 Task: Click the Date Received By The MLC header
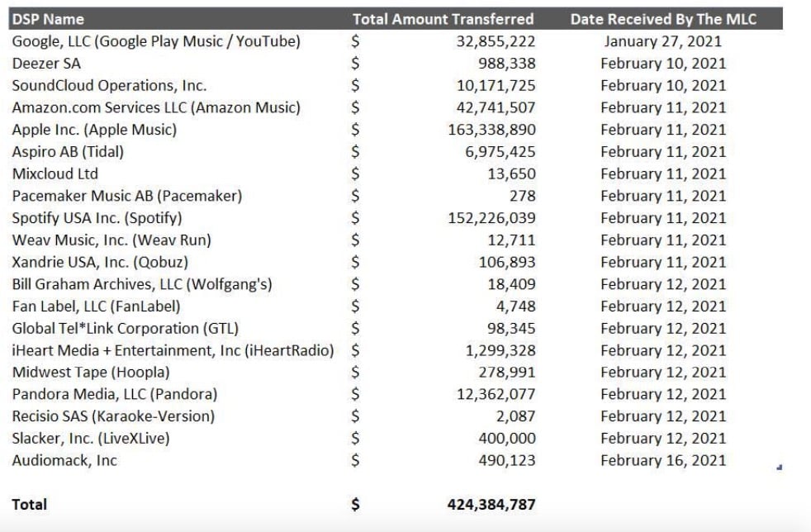[663, 19]
